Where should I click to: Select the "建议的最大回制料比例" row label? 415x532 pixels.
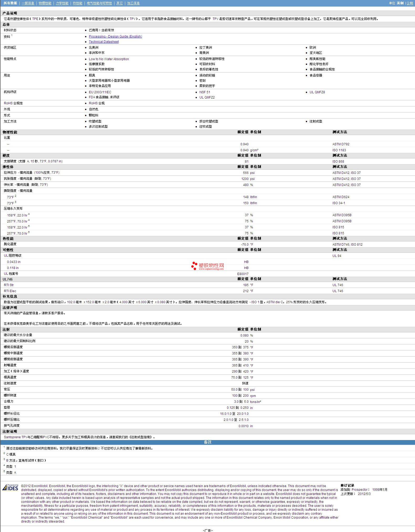[19, 341]
